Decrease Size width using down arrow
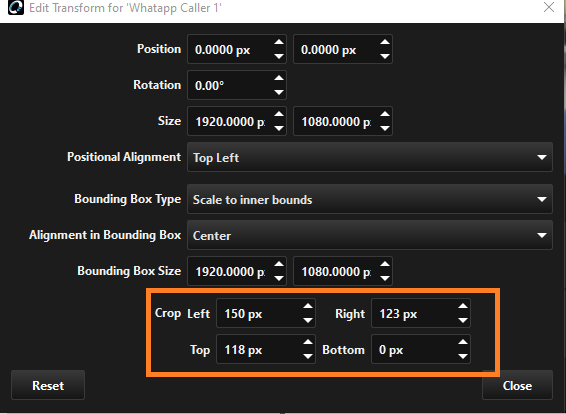The image size is (566, 414). coord(278,128)
